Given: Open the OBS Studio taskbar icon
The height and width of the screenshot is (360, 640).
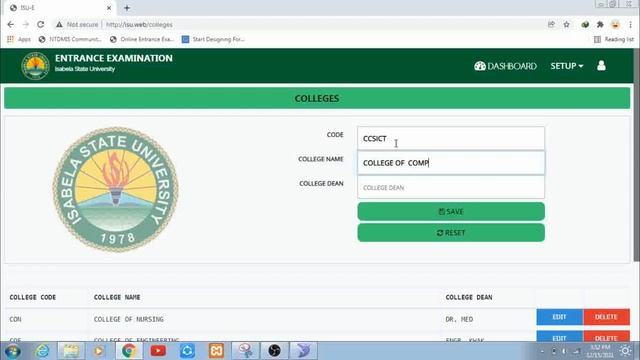Looking at the screenshot, I should click(274, 351).
